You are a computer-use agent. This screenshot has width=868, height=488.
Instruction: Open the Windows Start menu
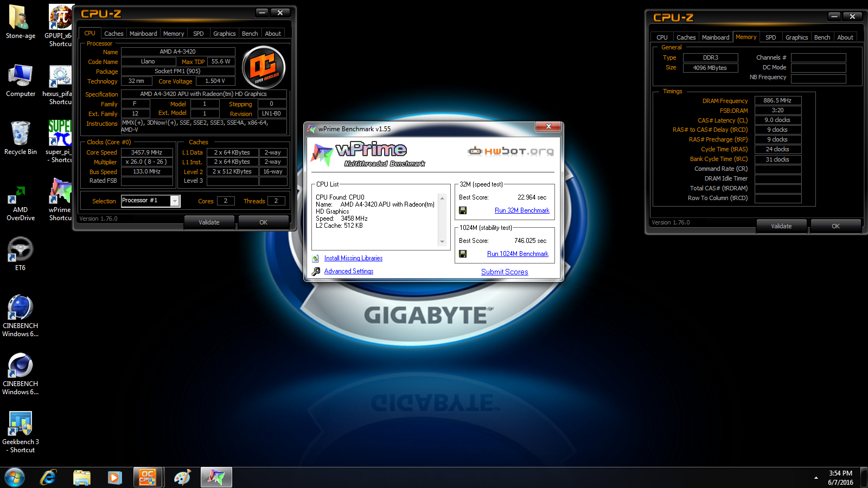pos(15,478)
